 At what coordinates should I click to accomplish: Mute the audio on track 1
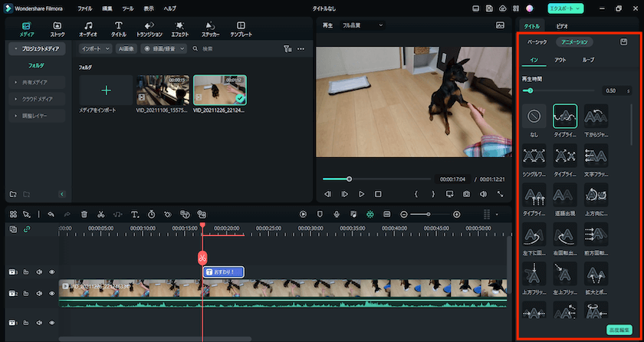38,323
